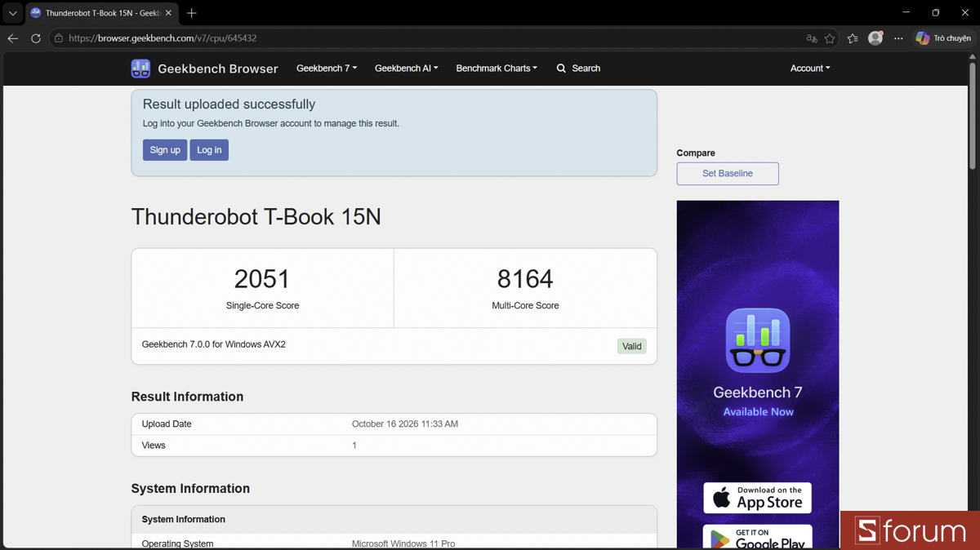
Task: Open the tab list chevron at top-left
Action: 12,13
